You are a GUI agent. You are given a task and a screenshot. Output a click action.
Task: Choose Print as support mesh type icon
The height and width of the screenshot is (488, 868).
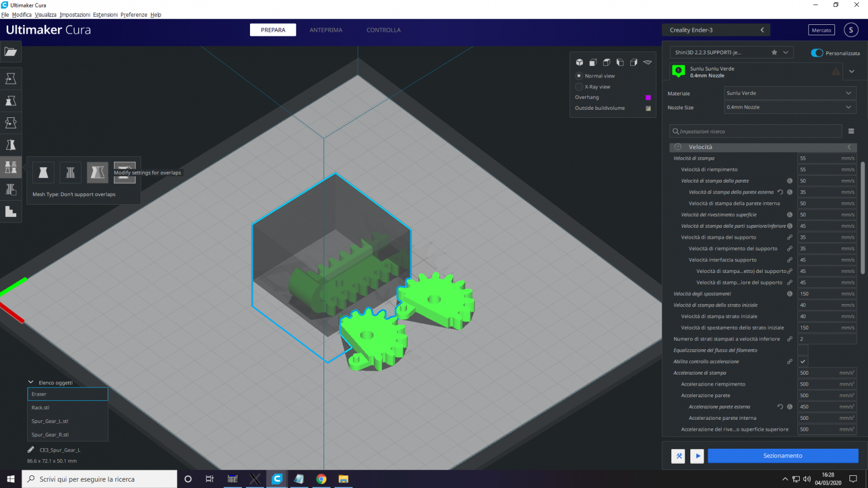[71, 172]
